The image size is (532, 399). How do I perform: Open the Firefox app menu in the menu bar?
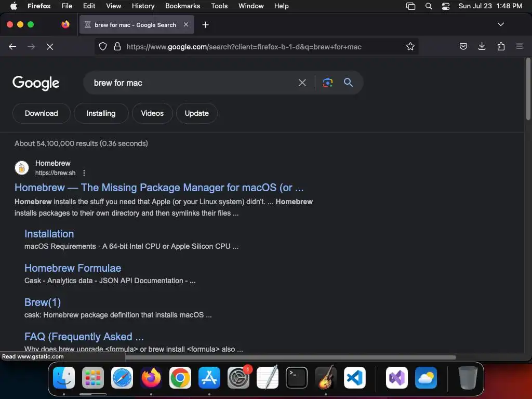pos(39,6)
